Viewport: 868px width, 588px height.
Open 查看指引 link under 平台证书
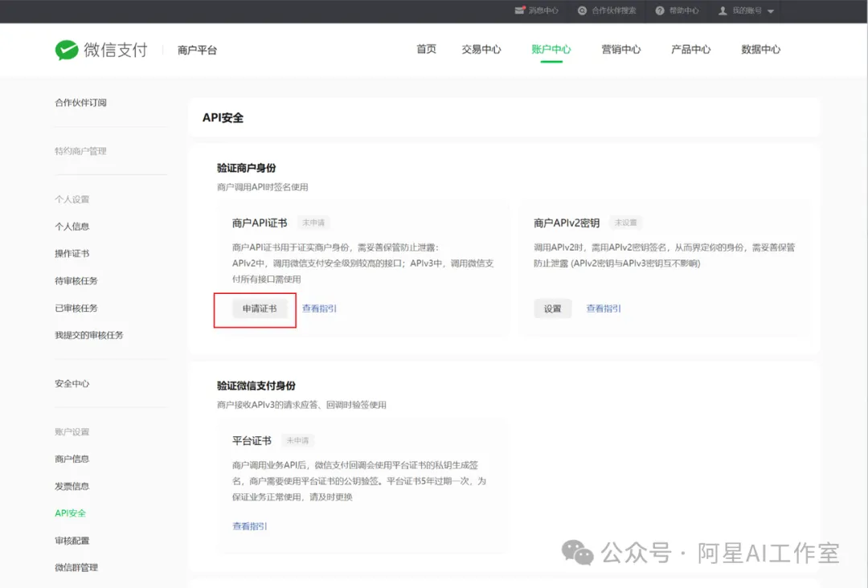click(250, 526)
